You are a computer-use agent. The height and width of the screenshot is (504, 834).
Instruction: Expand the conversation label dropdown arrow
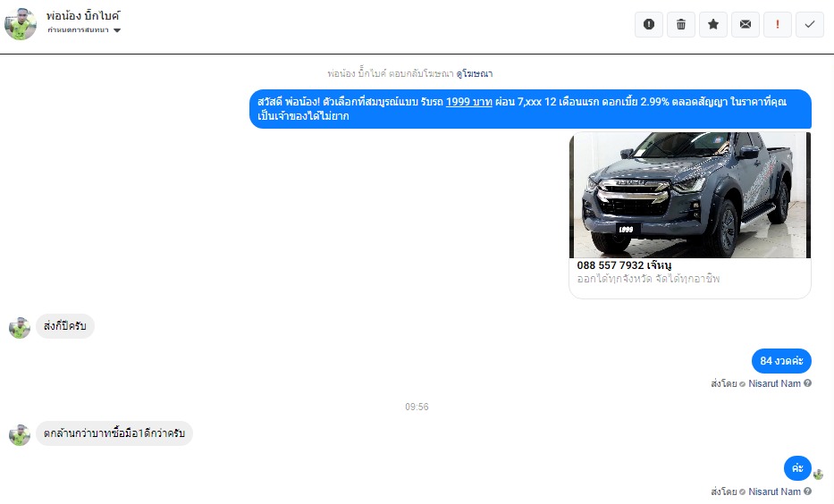coord(117,30)
